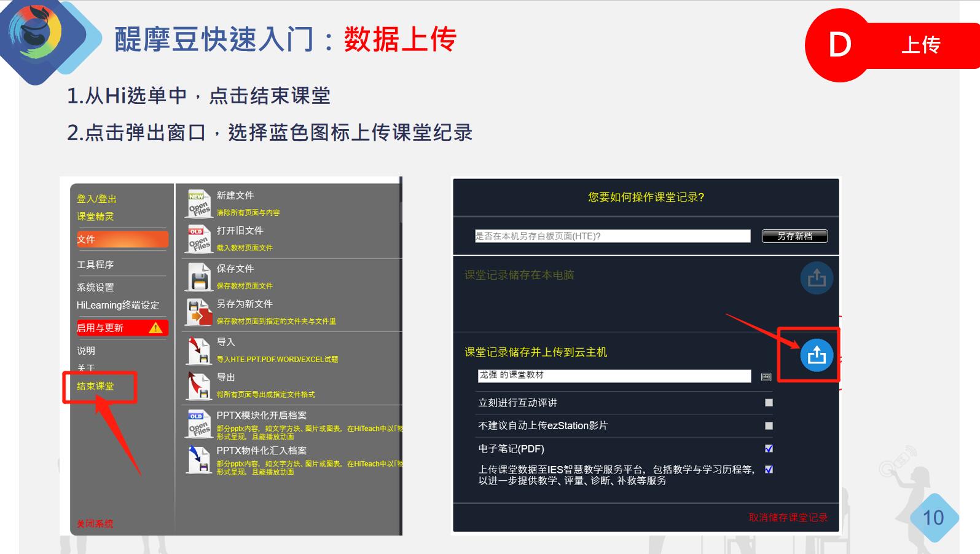Click the Export (导出) icon
Image resolution: width=980 pixels, height=554 pixels.
click(x=198, y=386)
